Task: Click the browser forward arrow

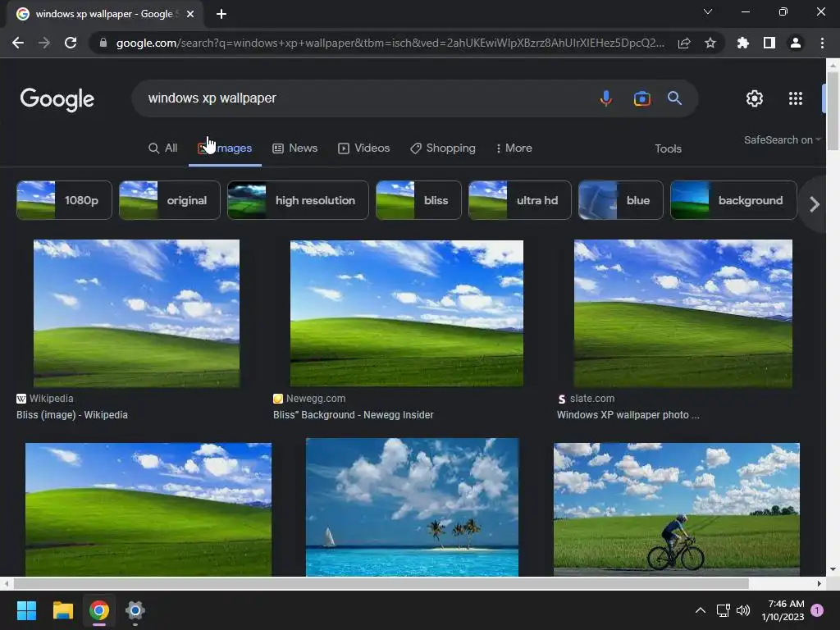Action: tap(44, 43)
